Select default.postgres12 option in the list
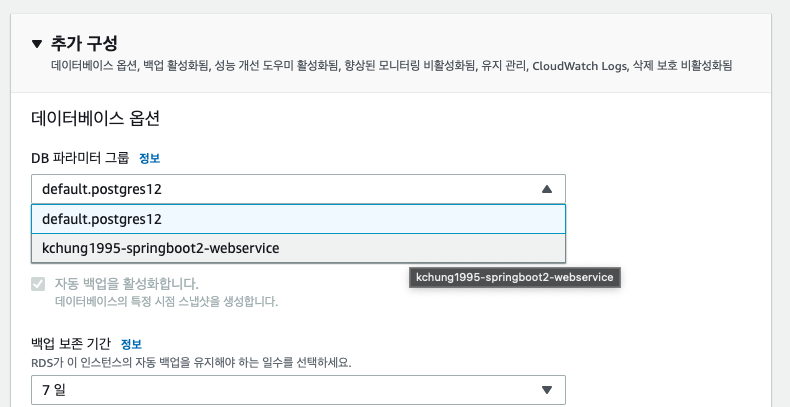 (x=298, y=219)
